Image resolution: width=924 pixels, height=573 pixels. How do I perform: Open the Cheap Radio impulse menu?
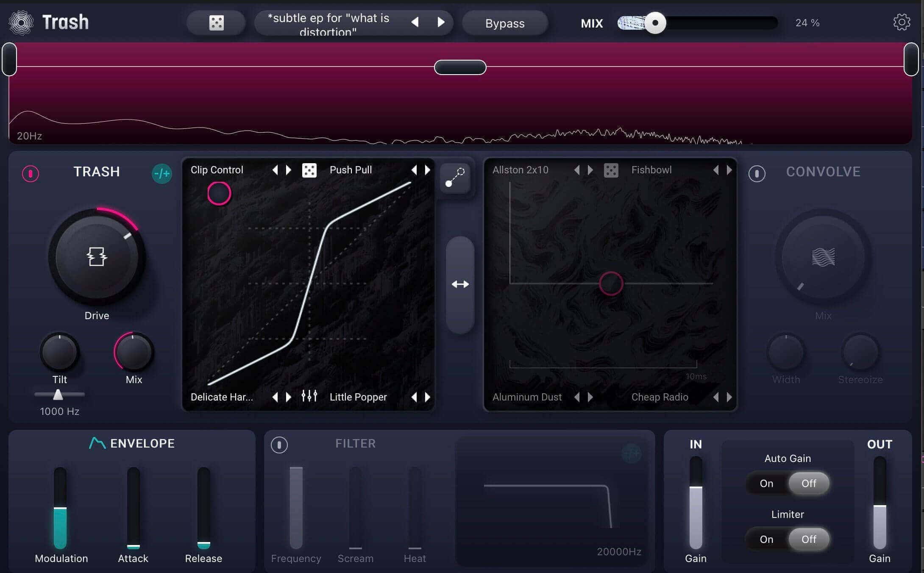660,397
